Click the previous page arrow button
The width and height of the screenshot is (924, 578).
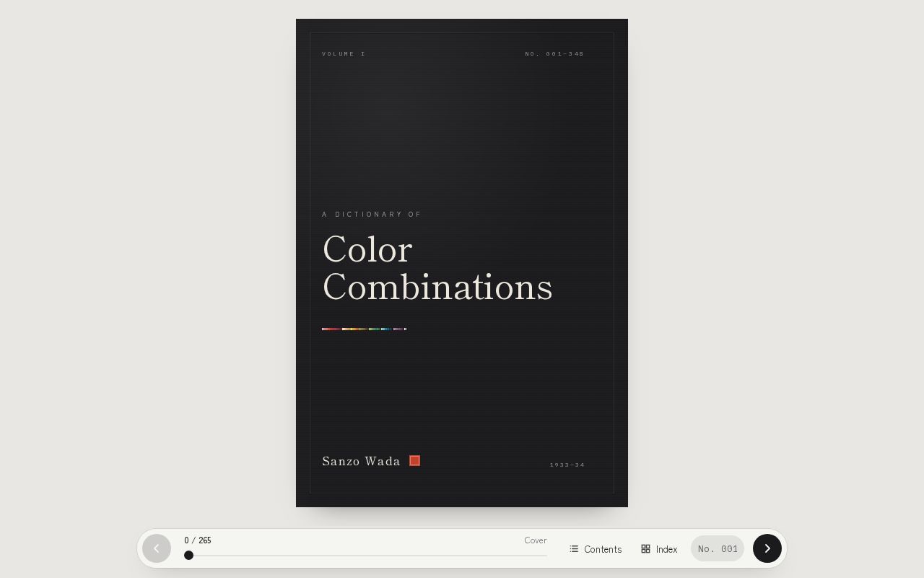[157, 548]
